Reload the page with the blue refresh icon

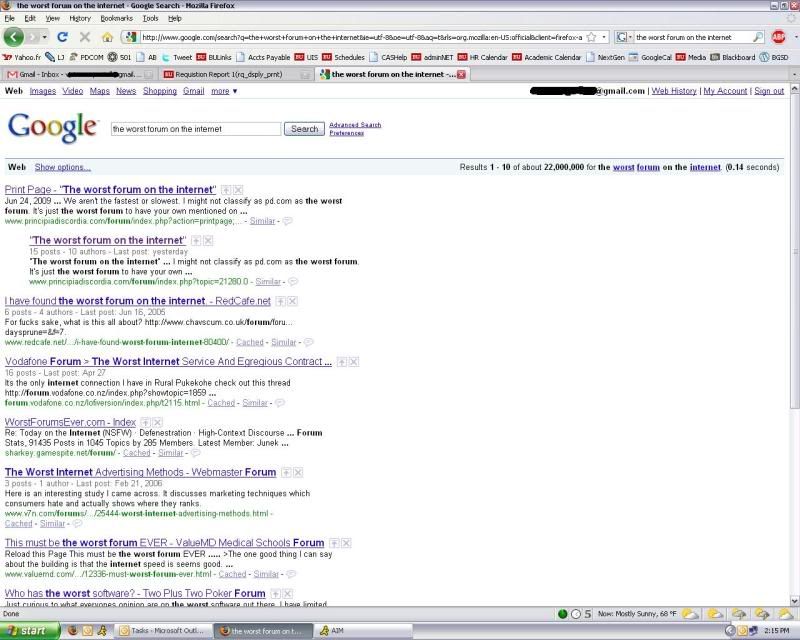pos(62,37)
